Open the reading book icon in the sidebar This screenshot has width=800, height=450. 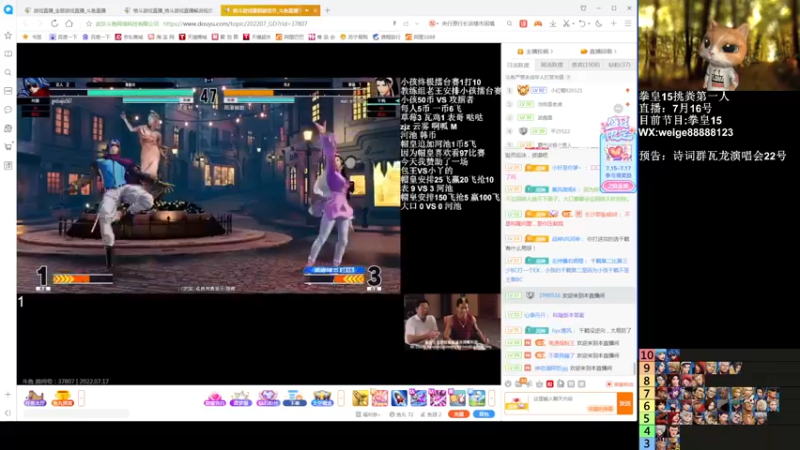(8, 54)
